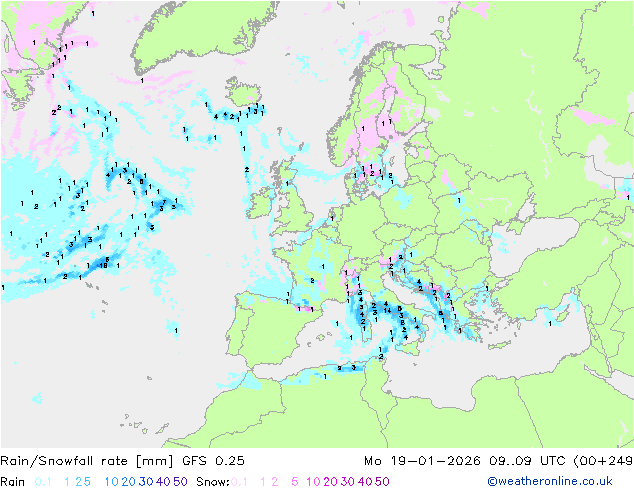Click the date "Mo 19-01-2026" text
The image size is (634, 490).
(x=422, y=461)
